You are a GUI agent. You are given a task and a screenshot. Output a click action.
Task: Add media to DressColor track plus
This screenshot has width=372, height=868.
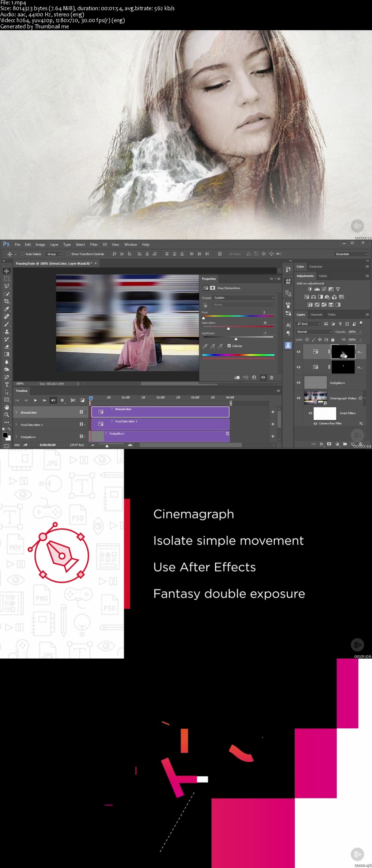(273, 412)
